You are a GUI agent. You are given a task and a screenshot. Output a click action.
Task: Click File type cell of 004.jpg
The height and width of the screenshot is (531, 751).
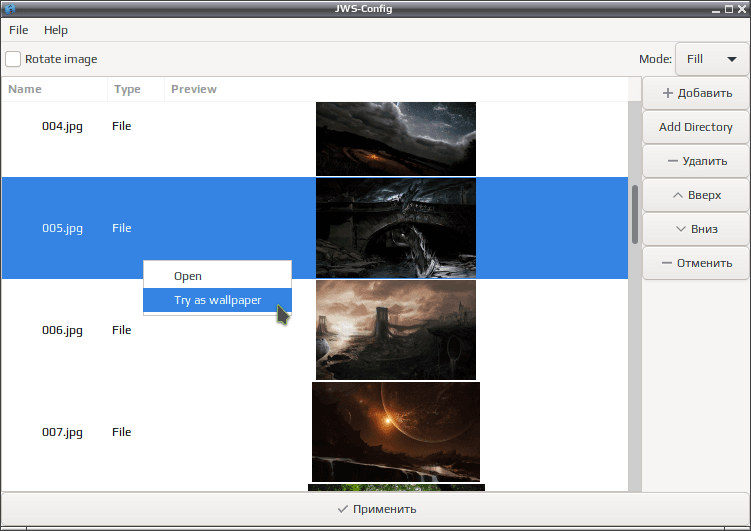pyautogui.click(x=122, y=126)
